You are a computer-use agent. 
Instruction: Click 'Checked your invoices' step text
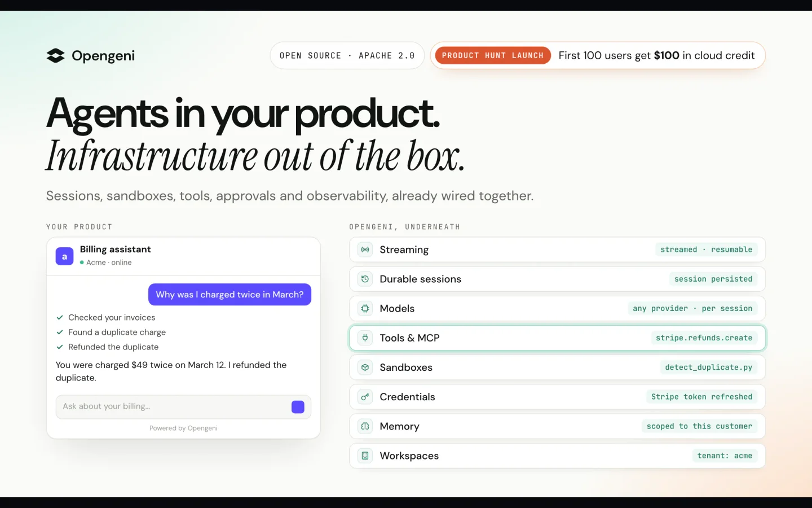tap(112, 318)
